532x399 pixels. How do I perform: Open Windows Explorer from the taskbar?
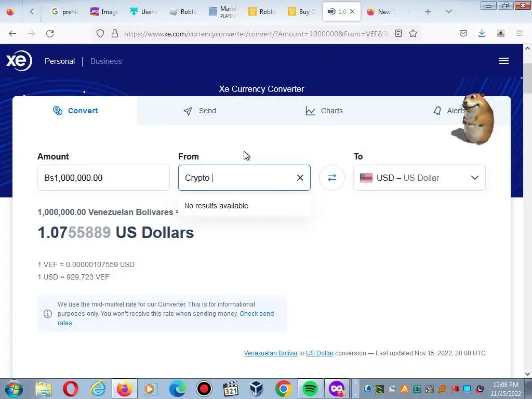coord(44,389)
